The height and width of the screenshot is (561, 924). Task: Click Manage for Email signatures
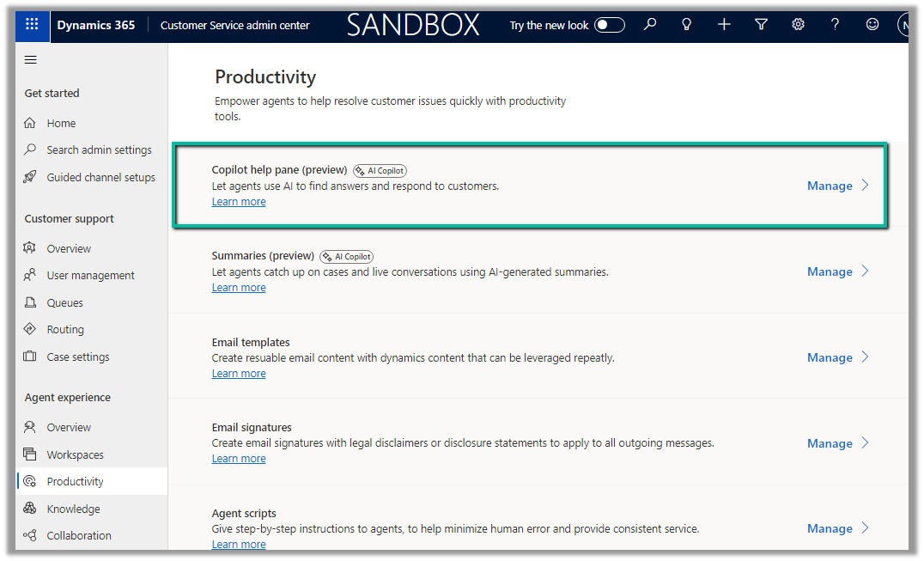(x=830, y=443)
